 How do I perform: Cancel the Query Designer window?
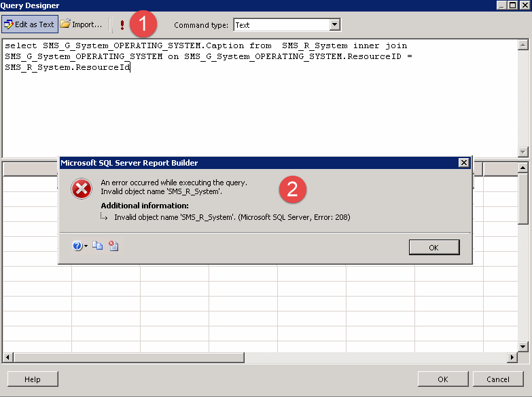point(498,379)
